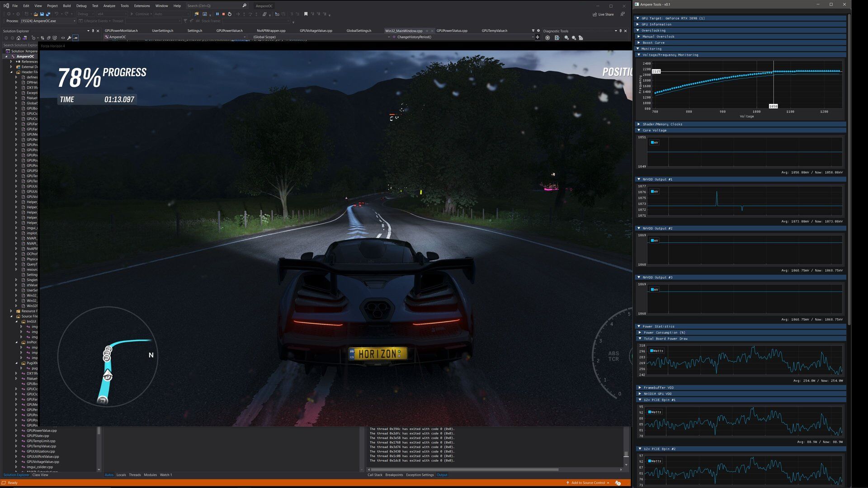Open the Analyze menu
Image resolution: width=868 pixels, height=488 pixels.
coord(109,6)
